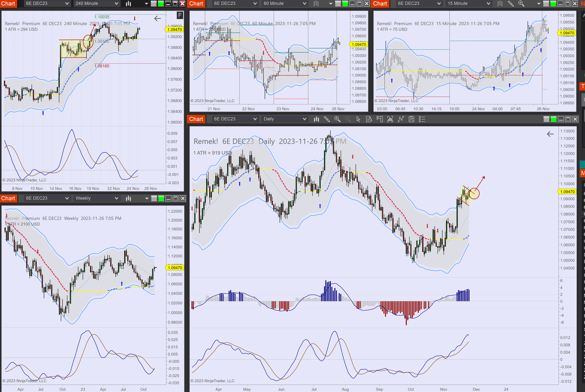
Task: Toggle gray interval link on Daily chart
Action: coord(546,119)
